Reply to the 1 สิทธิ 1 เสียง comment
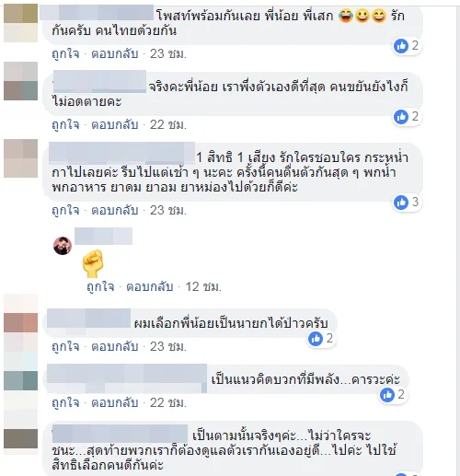The image size is (460, 476). 115,210
